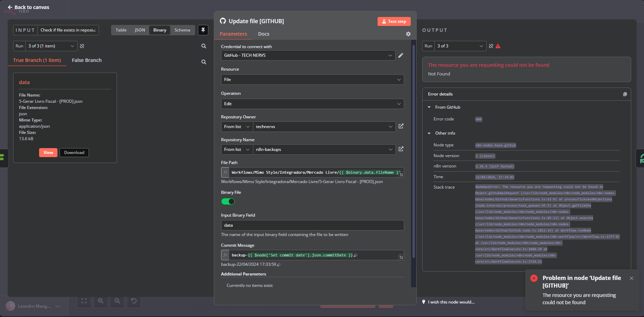Image resolution: width=644 pixels, height=317 pixels.
Task: Open credential GitHub - TECH NERVS dropdown
Action: (308, 55)
